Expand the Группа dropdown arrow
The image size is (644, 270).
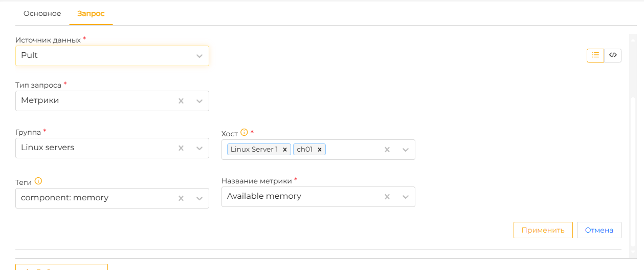pyautogui.click(x=199, y=148)
